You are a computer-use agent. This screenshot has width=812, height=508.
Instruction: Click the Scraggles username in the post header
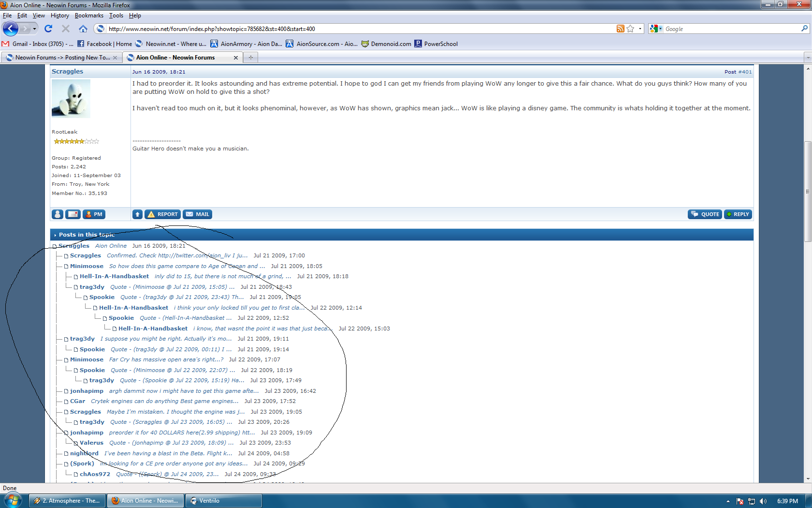pyautogui.click(x=68, y=72)
